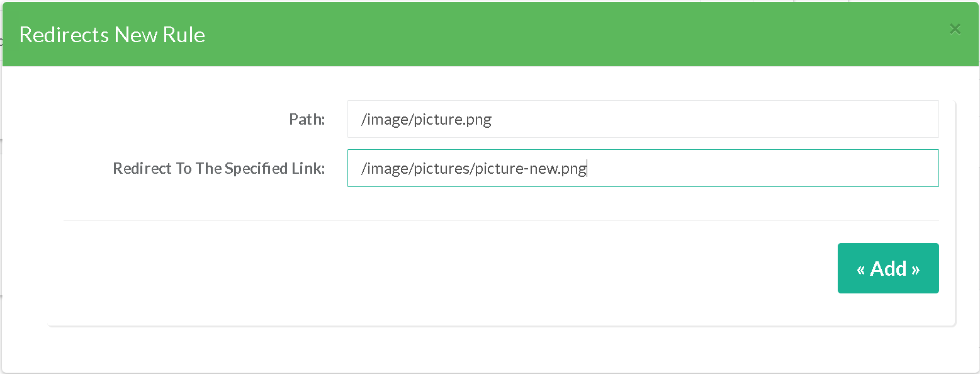The image size is (980, 374).
Task: Click empty space at right end of redirect field
Action: tap(881, 168)
